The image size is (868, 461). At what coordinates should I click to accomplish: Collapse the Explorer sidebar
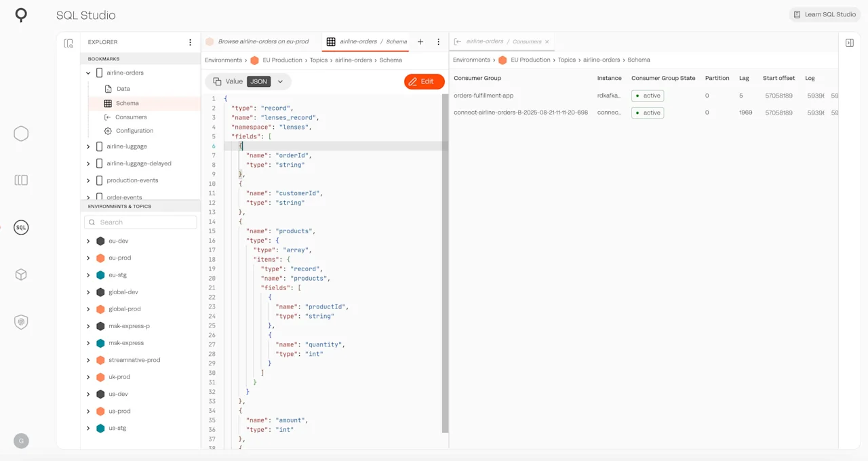[68, 42]
